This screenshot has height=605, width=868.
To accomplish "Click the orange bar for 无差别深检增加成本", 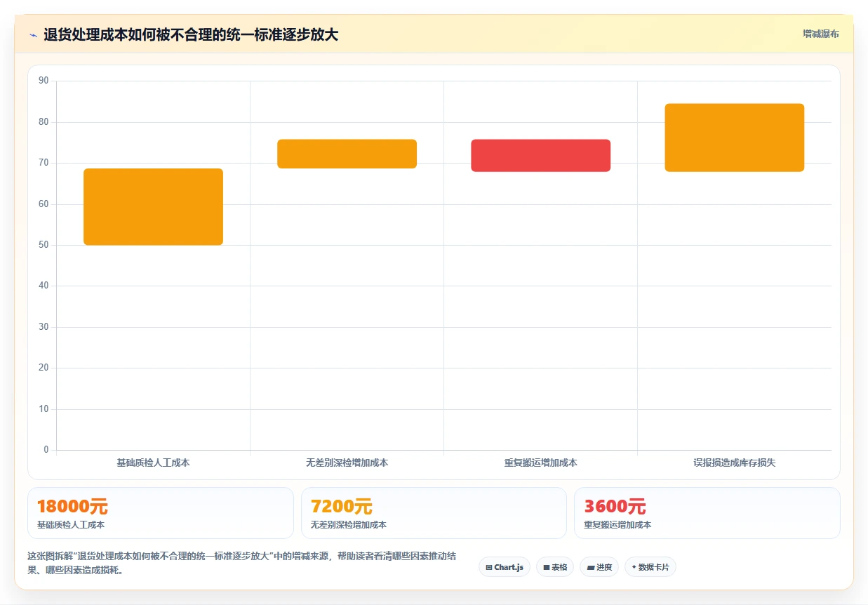I will click(347, 154).
